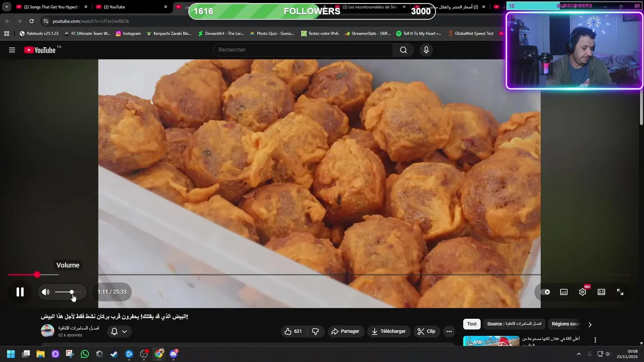The image size is (644, 362).
Task: Open the Paletools v25.1.23 bookmark
Action: (39, 34)
